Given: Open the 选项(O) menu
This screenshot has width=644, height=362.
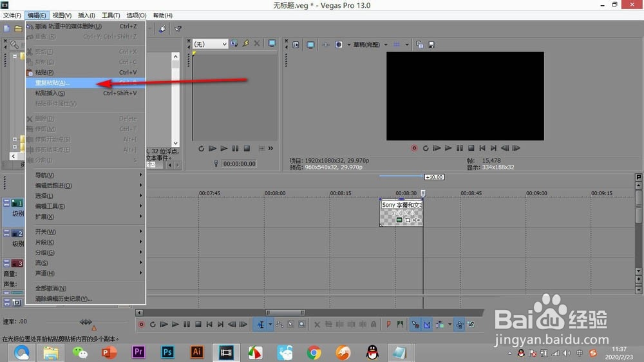Looking at the screenshot, I should (137, 15).
